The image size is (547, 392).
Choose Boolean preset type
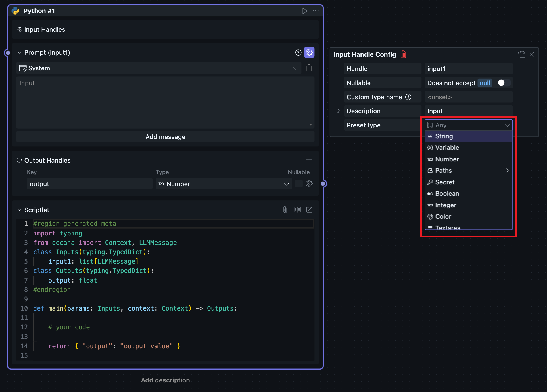tap(447, 193)
